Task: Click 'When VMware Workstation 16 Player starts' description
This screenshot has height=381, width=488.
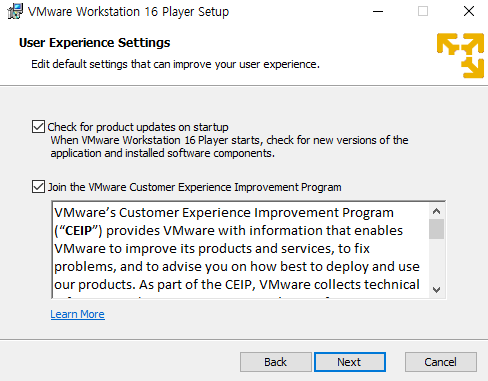Action: (x=229, y=147)
